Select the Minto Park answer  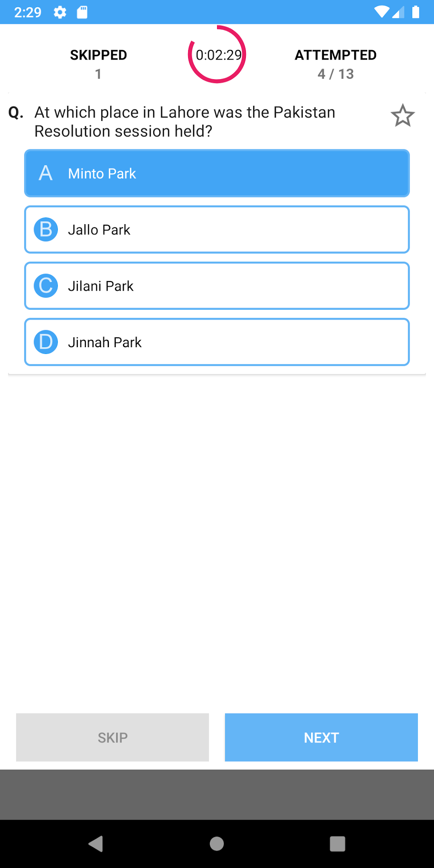(217, 174)
